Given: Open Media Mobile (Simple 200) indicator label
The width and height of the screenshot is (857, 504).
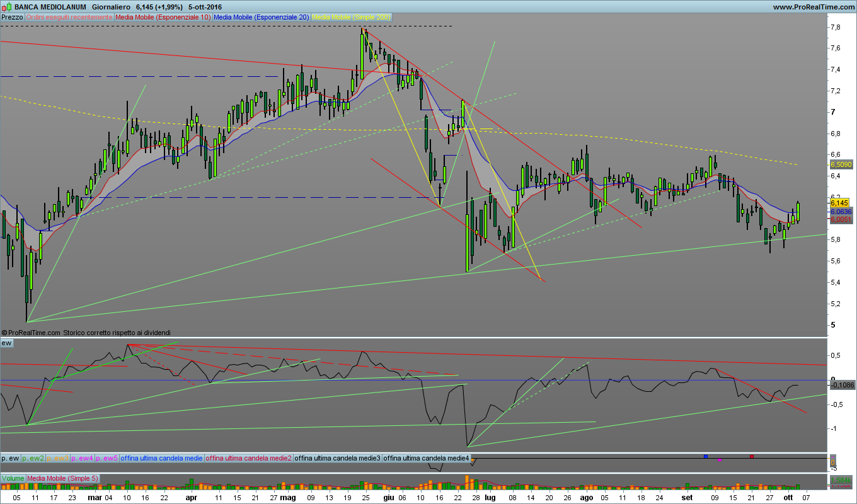Looking at the screenshot, I should [352, 18].
